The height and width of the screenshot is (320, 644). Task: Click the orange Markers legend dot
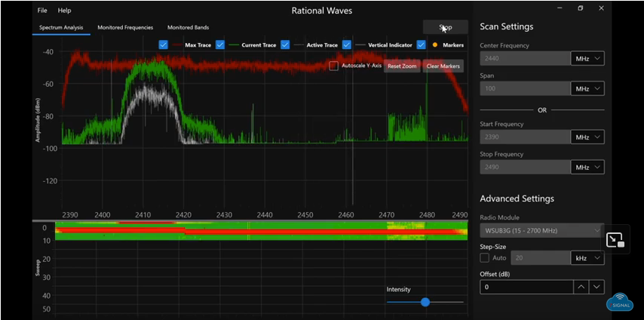(436, 45)
